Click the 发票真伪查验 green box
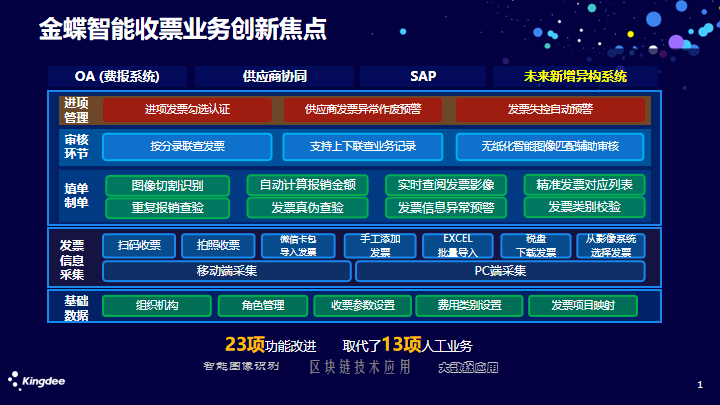The height and width of the screenshot is (405, 720). pyautogui.click(x=308, y=208)
